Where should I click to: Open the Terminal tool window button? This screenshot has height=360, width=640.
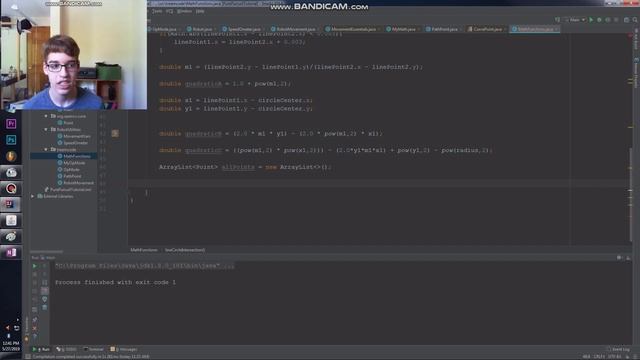[93, 349]
